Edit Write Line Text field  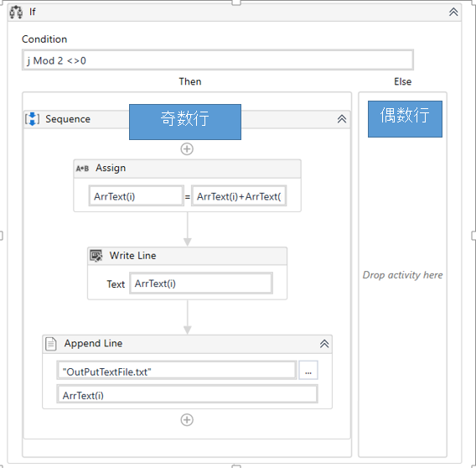pos(201,283)
